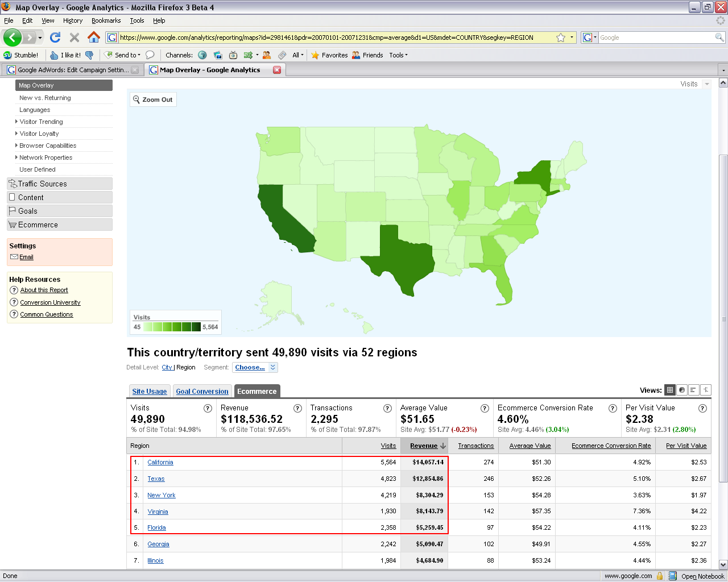Open the Visits dropdown above the map
Image resolution: width=728 pixels, height=582 pixels.
pos(707,84)
